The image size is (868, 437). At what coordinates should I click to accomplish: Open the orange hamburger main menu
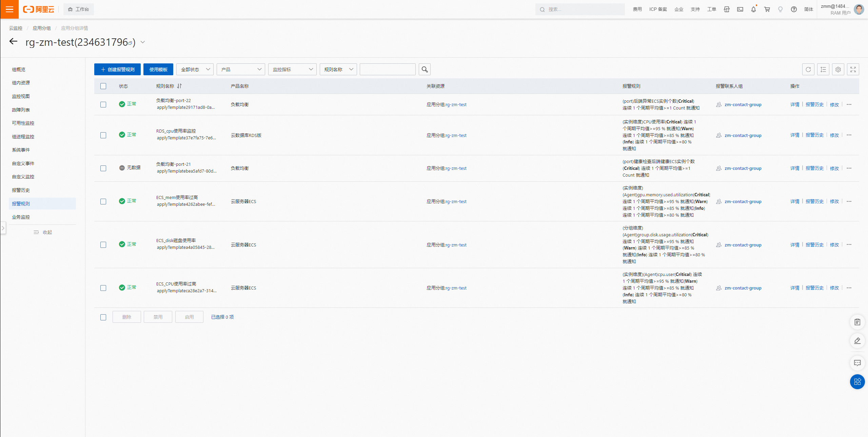click(x=9, y=9)
